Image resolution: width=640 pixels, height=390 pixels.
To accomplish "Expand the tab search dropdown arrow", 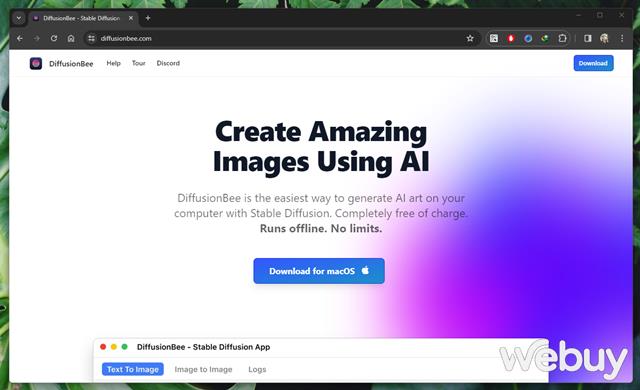I will 19,18.
